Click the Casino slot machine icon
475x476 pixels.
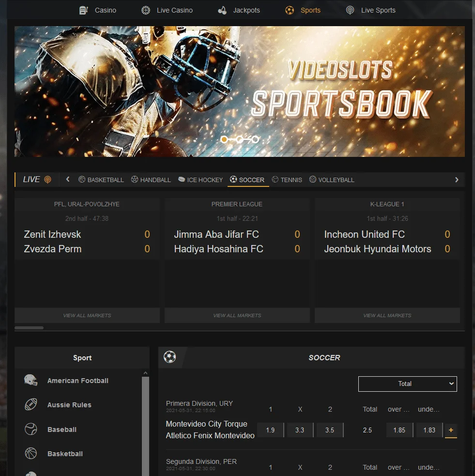83,10
